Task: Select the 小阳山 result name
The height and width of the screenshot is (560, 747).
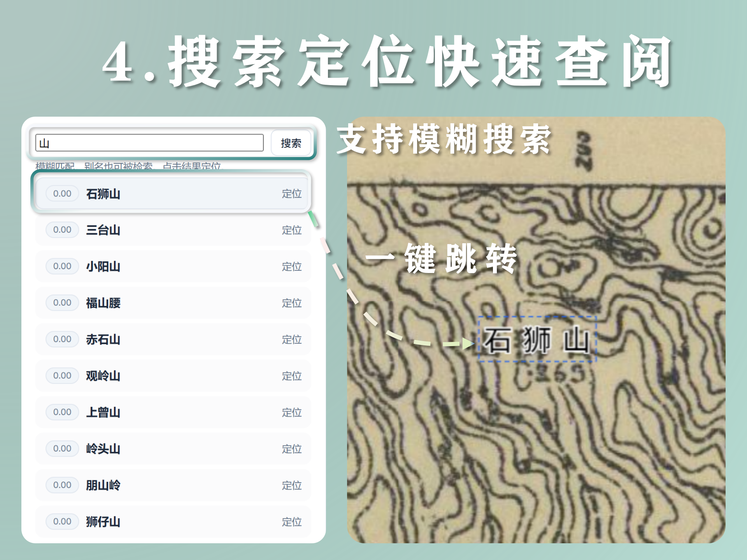Action: click(103, 267)
